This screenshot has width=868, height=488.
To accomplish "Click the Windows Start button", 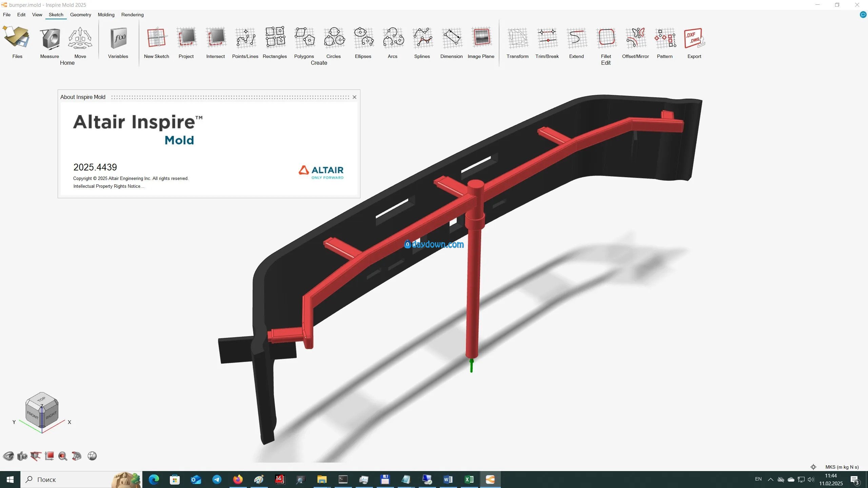I will click(x=10, y=480).
